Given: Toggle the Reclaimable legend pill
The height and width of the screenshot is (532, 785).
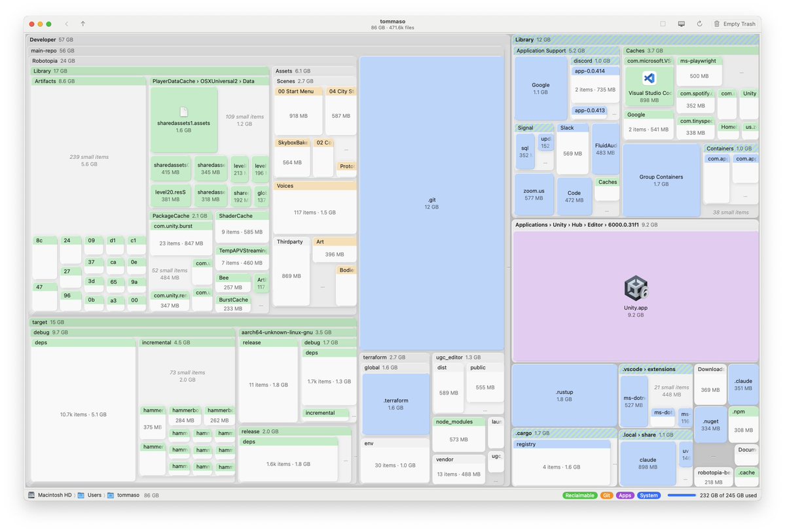Looking at the screenshot, I should (x=579, y=495).
